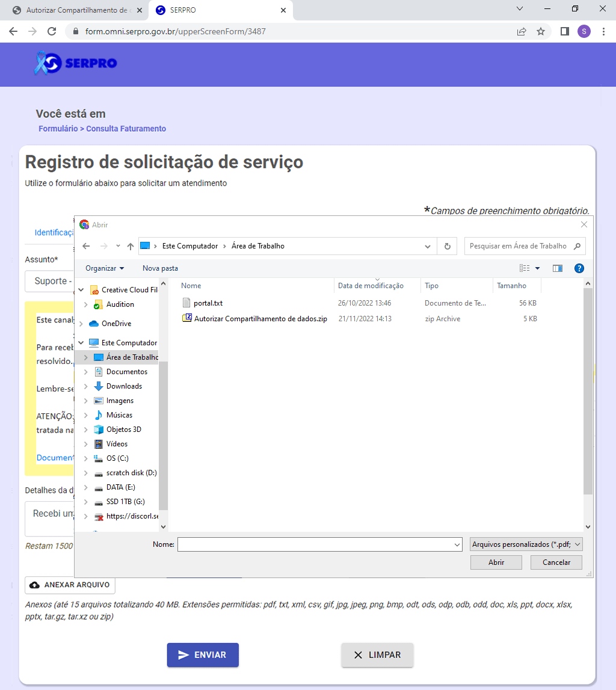The image size is (616, 690).
Task: Click the Nome file name input field
Action: 319,544
